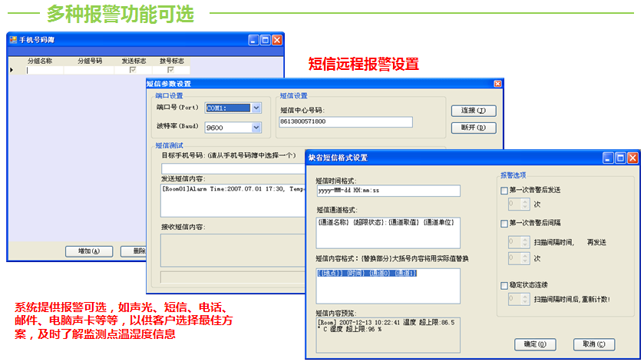Click the 发送标志 column header

pyautogui.click(x=134, y=61)
